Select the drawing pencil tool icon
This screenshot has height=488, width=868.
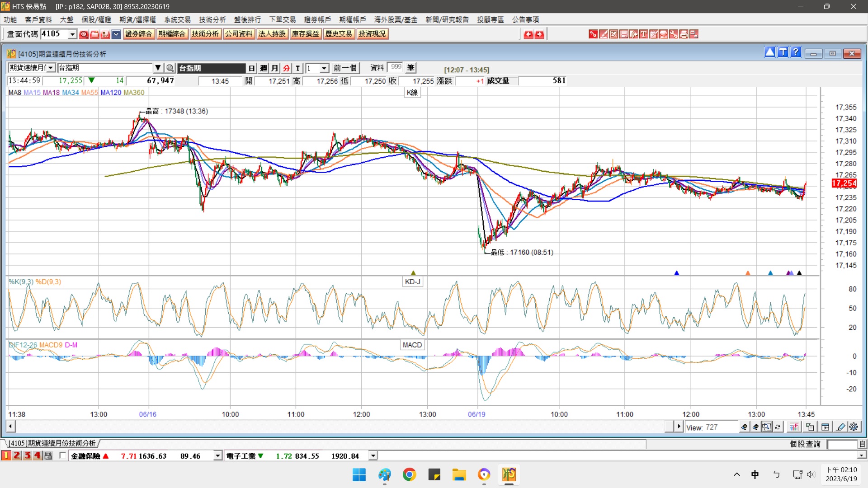tap(840, 427)
